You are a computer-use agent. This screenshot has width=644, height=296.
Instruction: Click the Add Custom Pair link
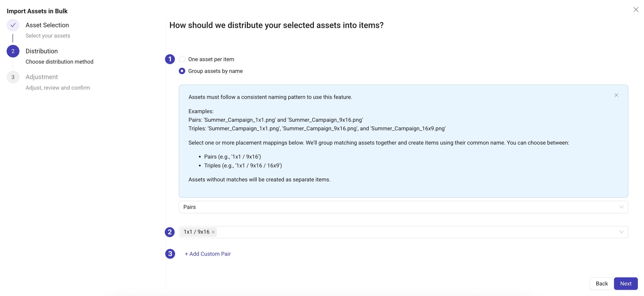[x=208, y=254]
